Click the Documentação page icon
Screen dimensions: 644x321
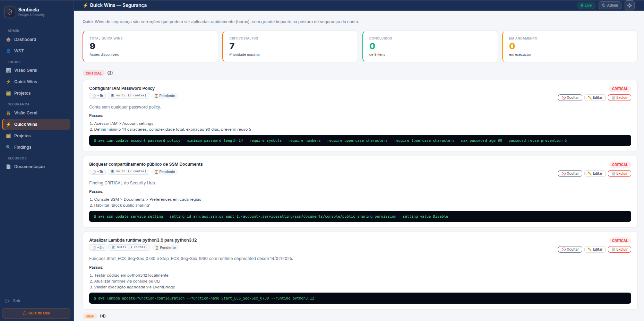(8, 167)
